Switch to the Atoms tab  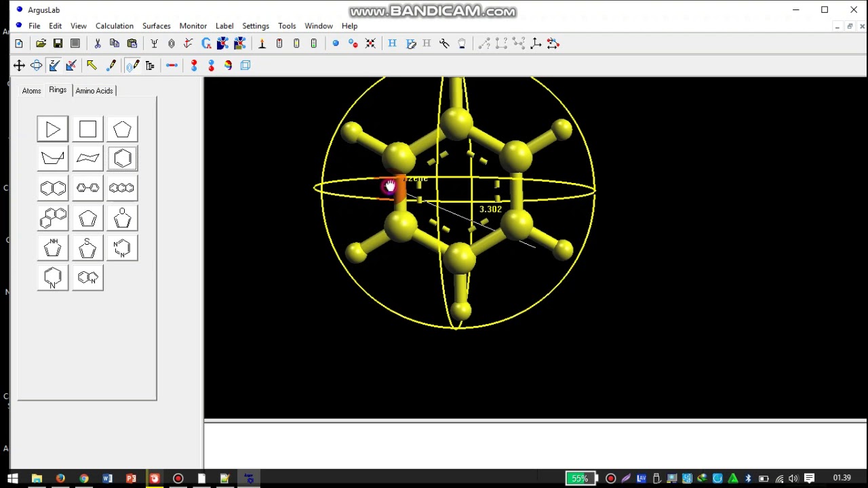pos(31,91)
